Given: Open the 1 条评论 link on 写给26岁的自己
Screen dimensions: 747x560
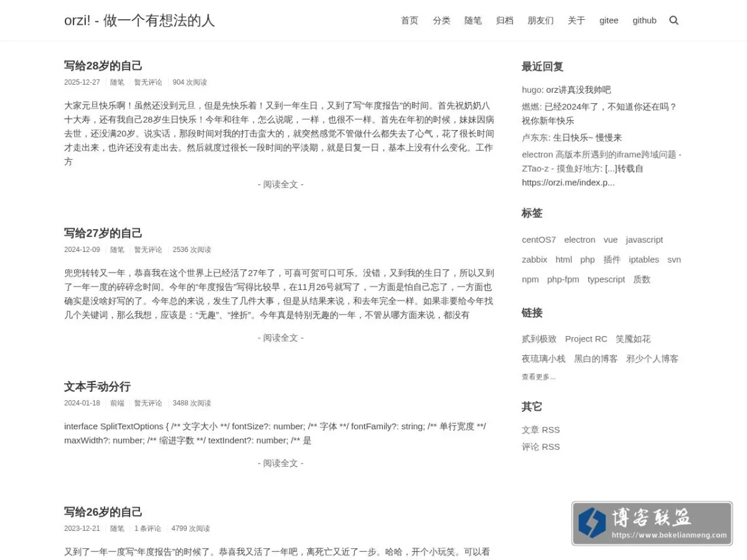Looking at the screenshot, I should coord(148,528).
